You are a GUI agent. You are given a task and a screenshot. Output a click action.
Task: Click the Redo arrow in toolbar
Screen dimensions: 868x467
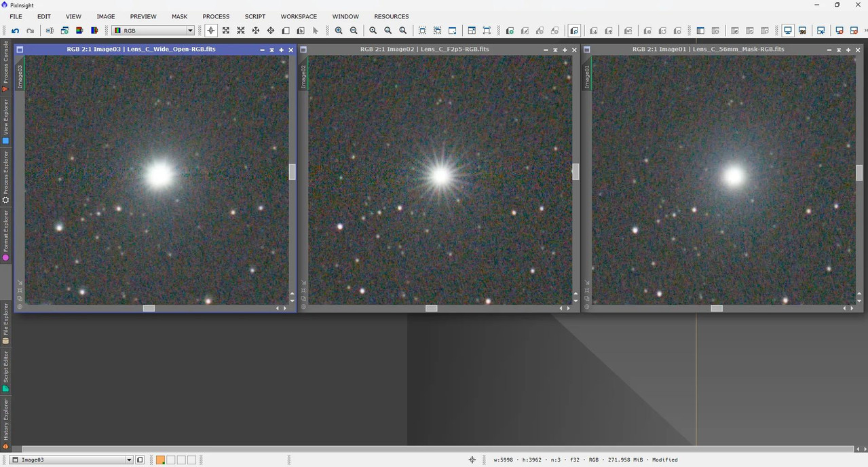coord(30,31)
